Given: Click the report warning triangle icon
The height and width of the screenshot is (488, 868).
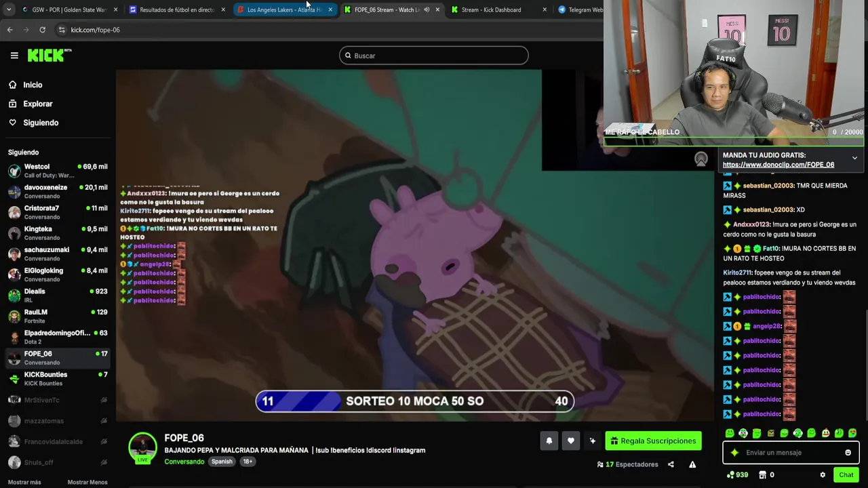Looking at the screenshot, I should tap(692, 464).
